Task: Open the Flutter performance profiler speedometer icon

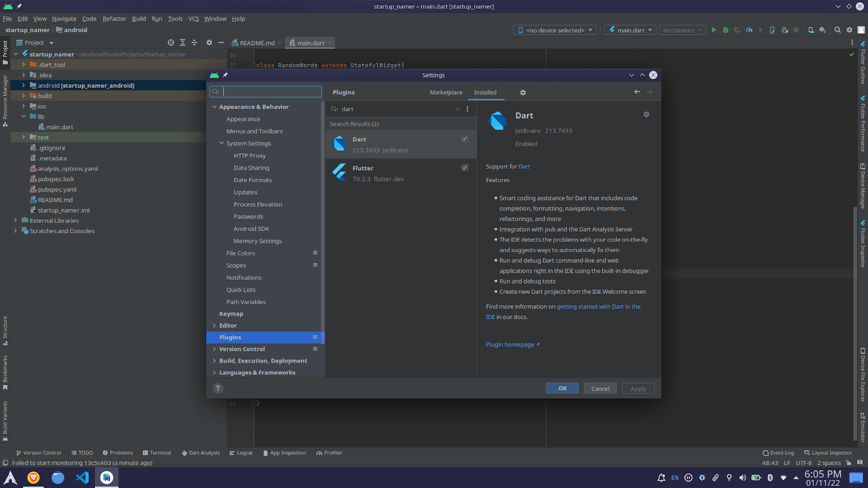Action: pyautogui.click(x=749, y=30)
